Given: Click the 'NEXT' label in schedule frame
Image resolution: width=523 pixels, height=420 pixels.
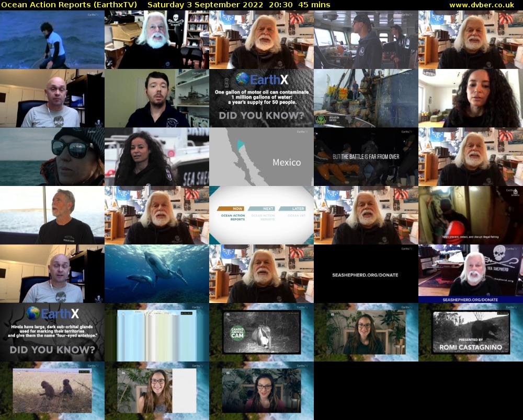Looking at the screenshot, I should coord(268,209).
